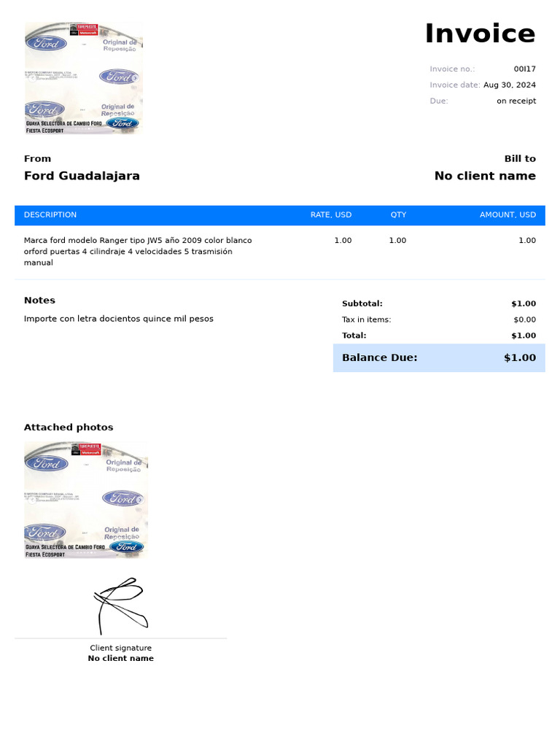
Task: Click the $0.00 tax amount
Action: (x=524, y=320)
